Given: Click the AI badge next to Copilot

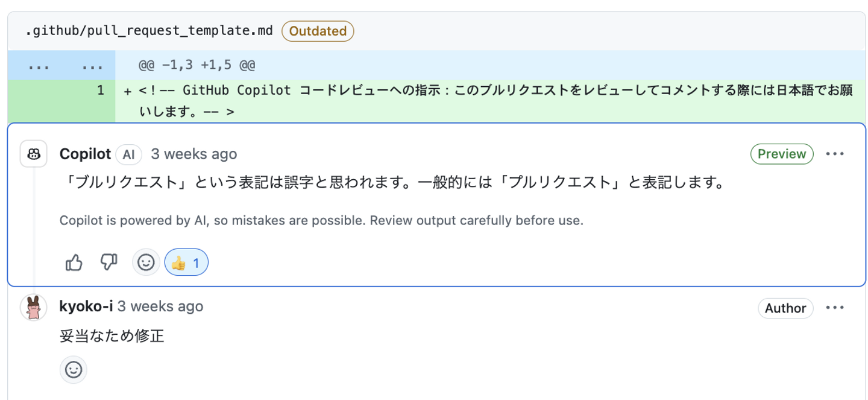Looking at the screenshot, I should [128, 154].
